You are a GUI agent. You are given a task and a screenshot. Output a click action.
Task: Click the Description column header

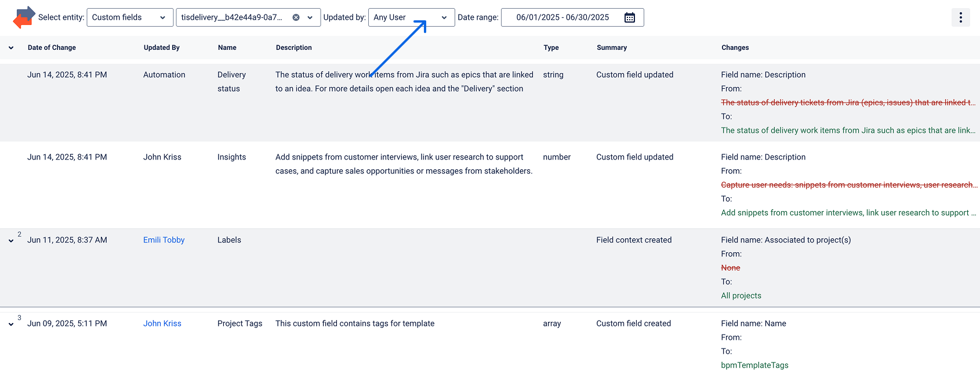[x=293, y=48]
